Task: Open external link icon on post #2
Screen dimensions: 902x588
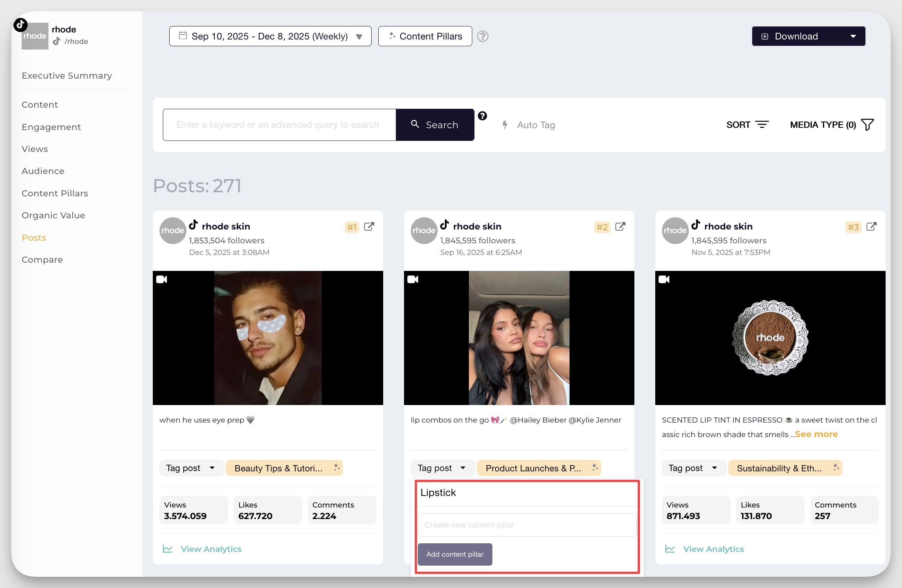Action: [x=620, y=227]
